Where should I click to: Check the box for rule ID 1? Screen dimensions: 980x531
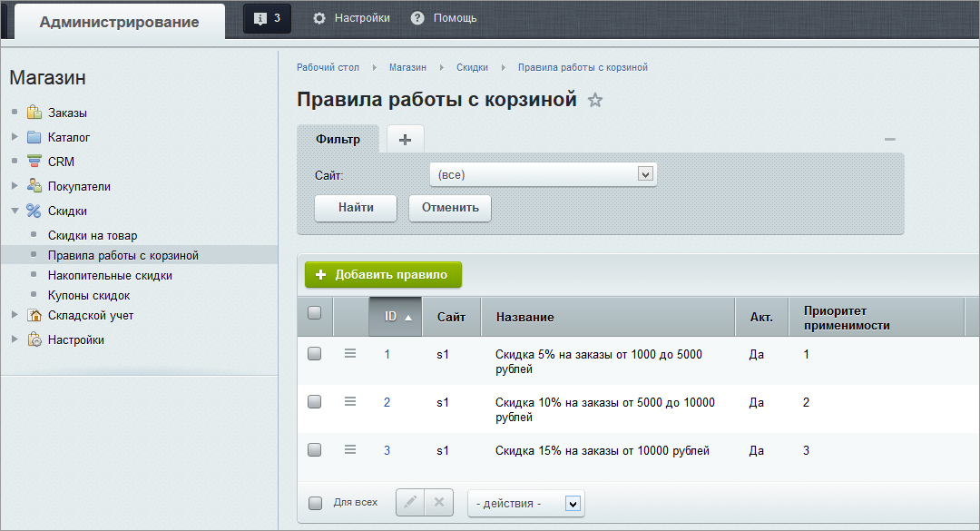click(x=314, y=354)
